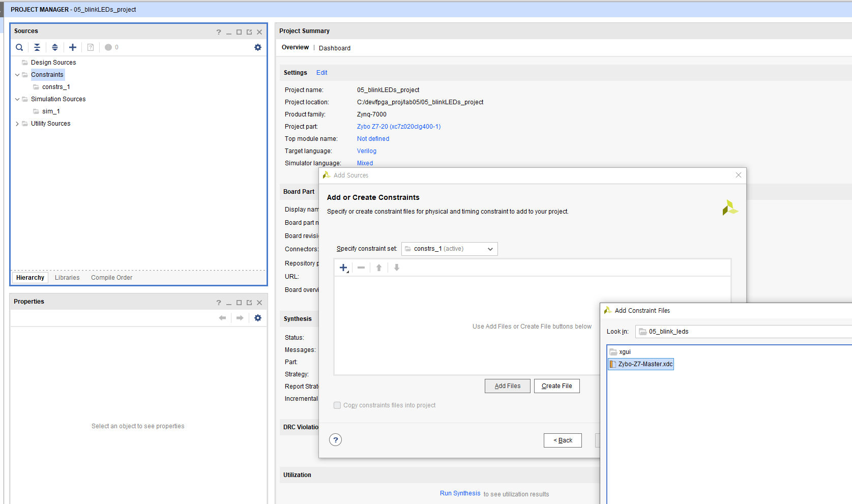This screenshot has width=852, height=504.
Task: Click the Back button in Add Sources
Action: (563, 440)
